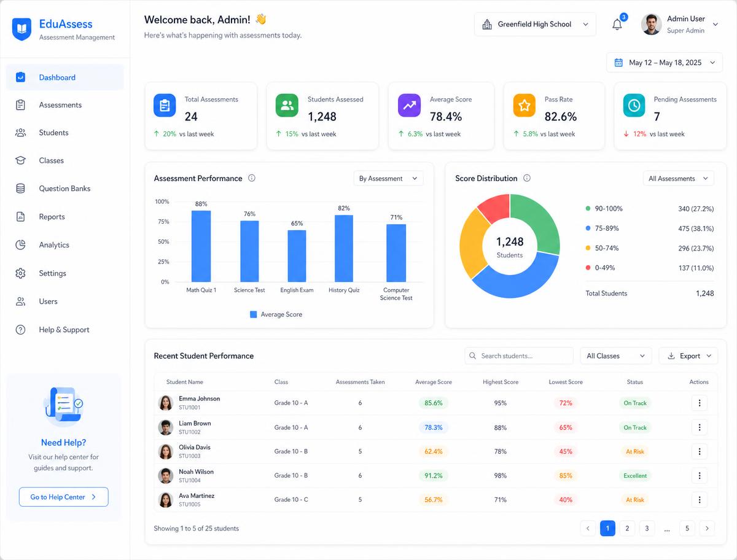Screen dimensions: 737x560
Task: Click the Total Assessments clipboard icon
Action: click(165, 106)
